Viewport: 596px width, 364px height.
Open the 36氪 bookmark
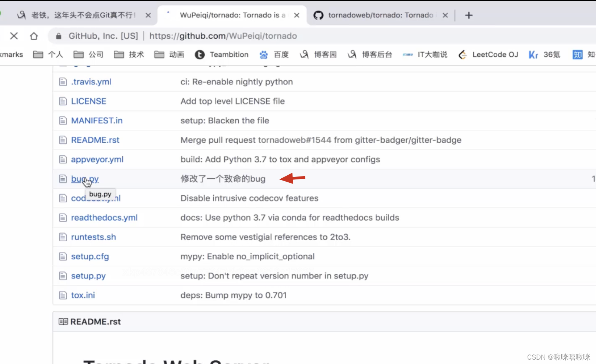(x=544, y=55)
